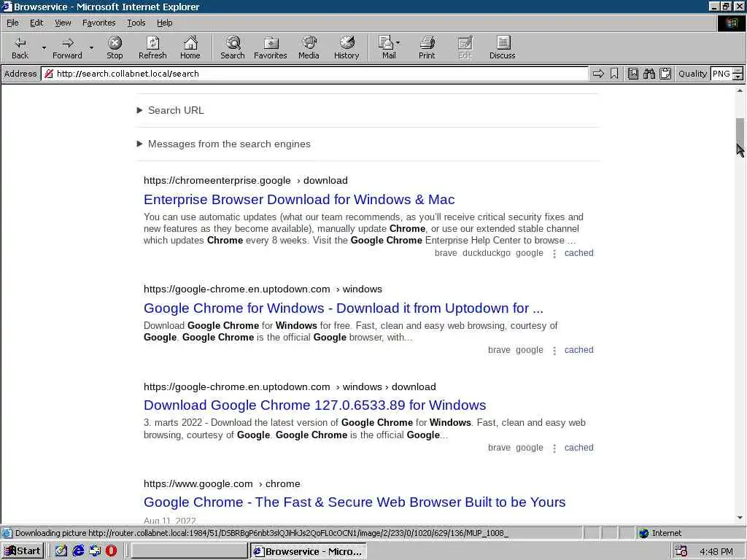Click the bookmark ribbon icon beside Go arrow

pyautogui.click(x=614, y=74)
